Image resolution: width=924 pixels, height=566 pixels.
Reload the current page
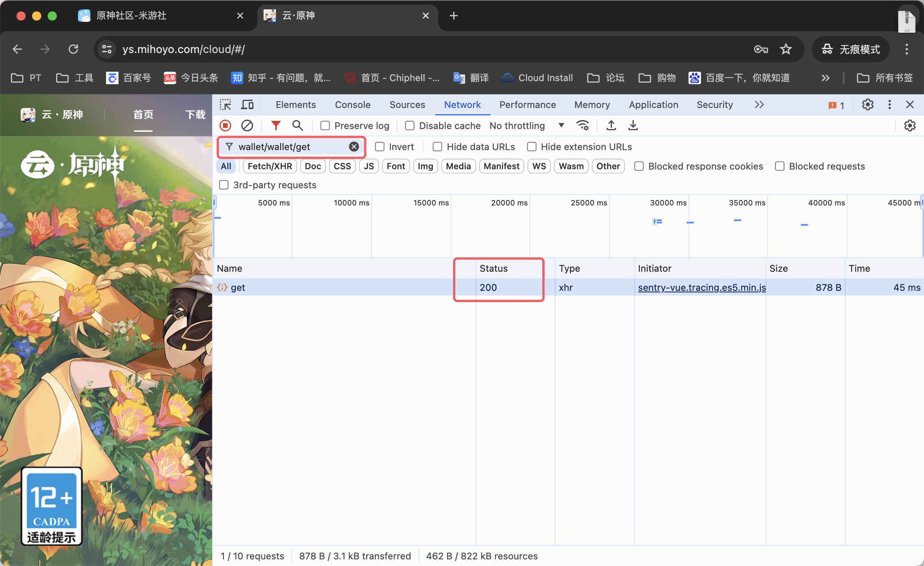(x=73, y=49)
